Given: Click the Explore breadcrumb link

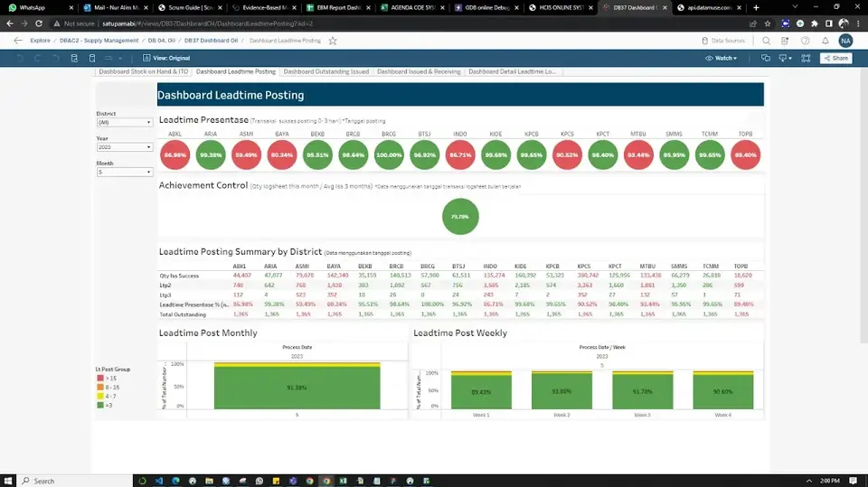Looking at the screenshot, I should click(x=41, y=41).
